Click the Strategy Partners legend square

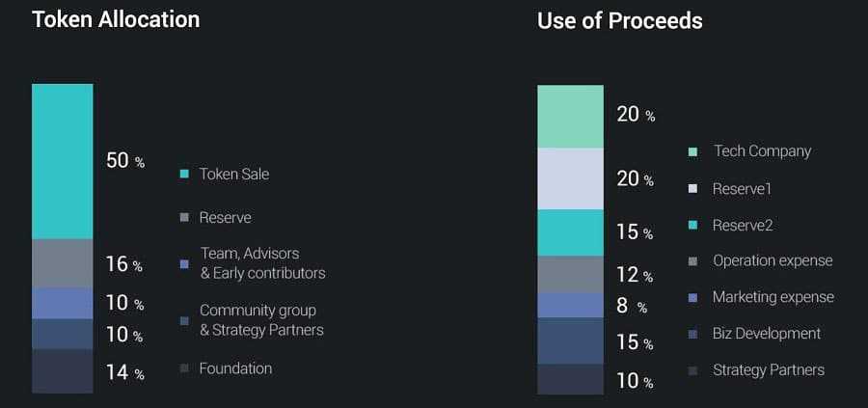coord(693,370)
